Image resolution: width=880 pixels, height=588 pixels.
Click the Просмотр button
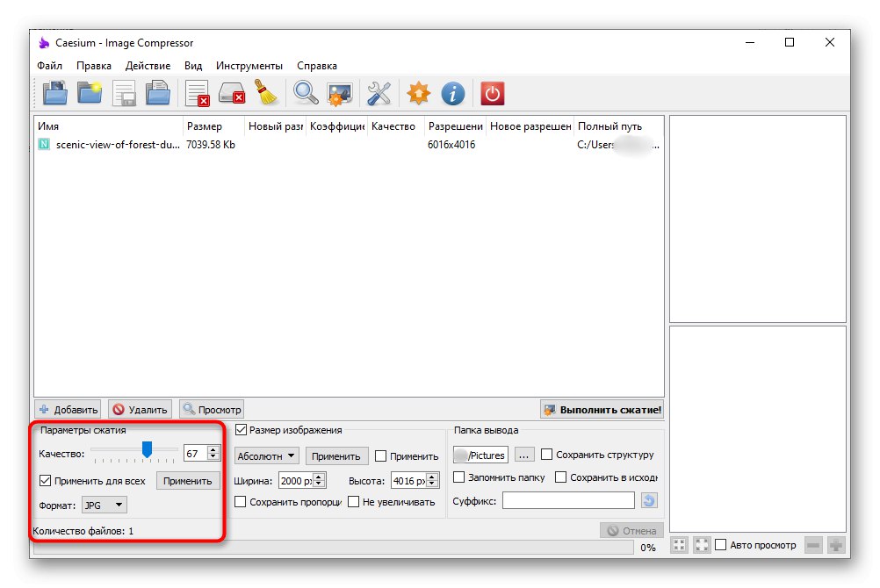pos(212,410)
